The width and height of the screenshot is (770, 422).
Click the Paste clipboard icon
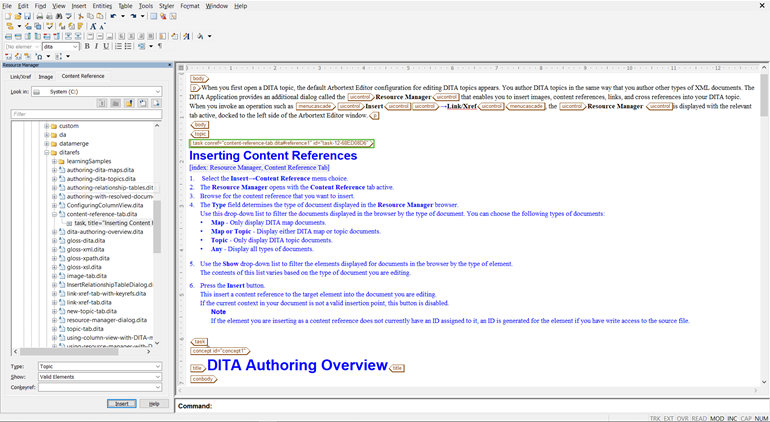point(100,16)
